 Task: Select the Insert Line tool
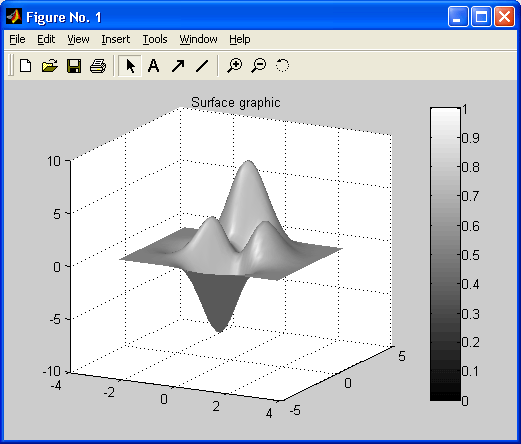(x=202, y=66)
